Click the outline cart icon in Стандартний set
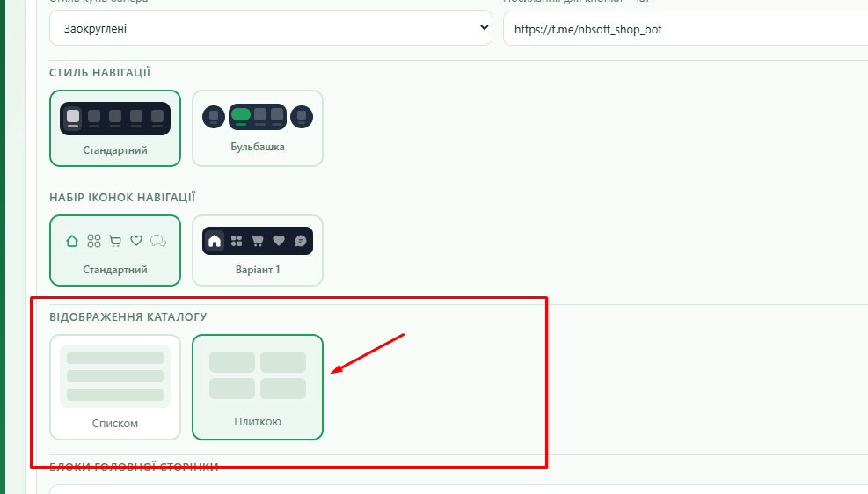This screenshot has height=494, width=868. pyautogui.click(x=115, y=241)
